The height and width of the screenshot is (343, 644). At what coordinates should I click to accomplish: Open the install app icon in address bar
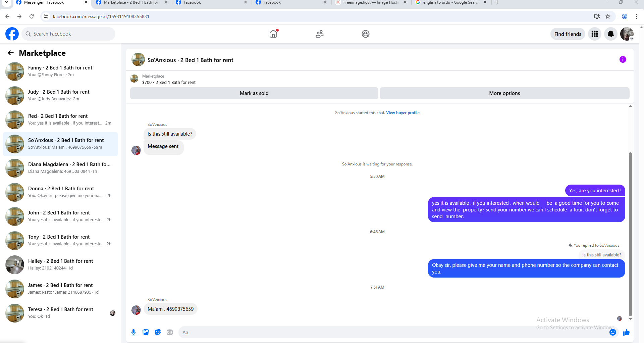[597, 16]
